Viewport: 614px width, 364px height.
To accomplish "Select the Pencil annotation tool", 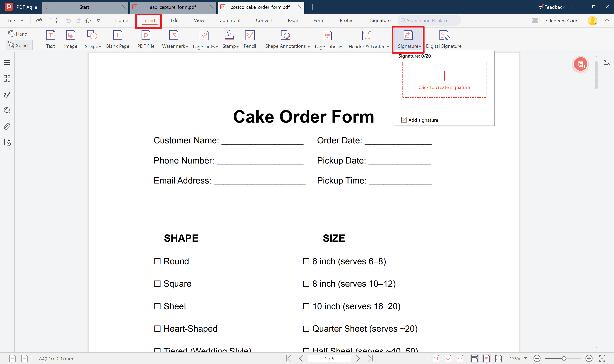I will coord(250,39).
